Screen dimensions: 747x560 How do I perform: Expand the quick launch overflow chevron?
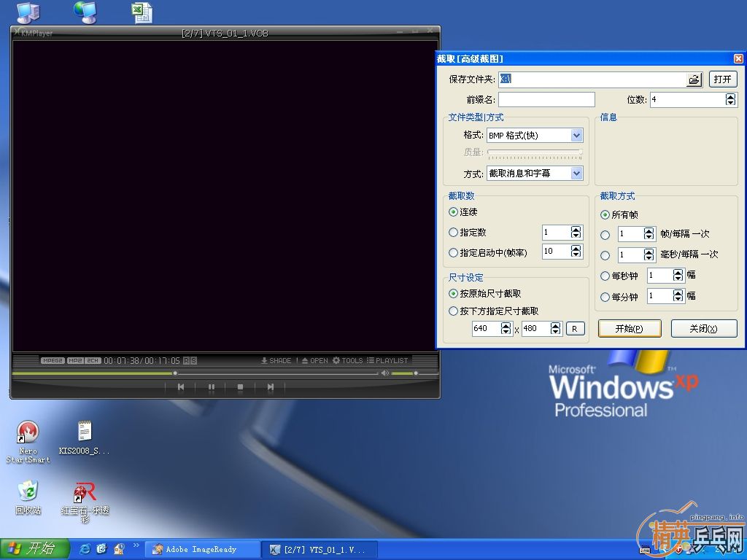click(x=136, y=545)
